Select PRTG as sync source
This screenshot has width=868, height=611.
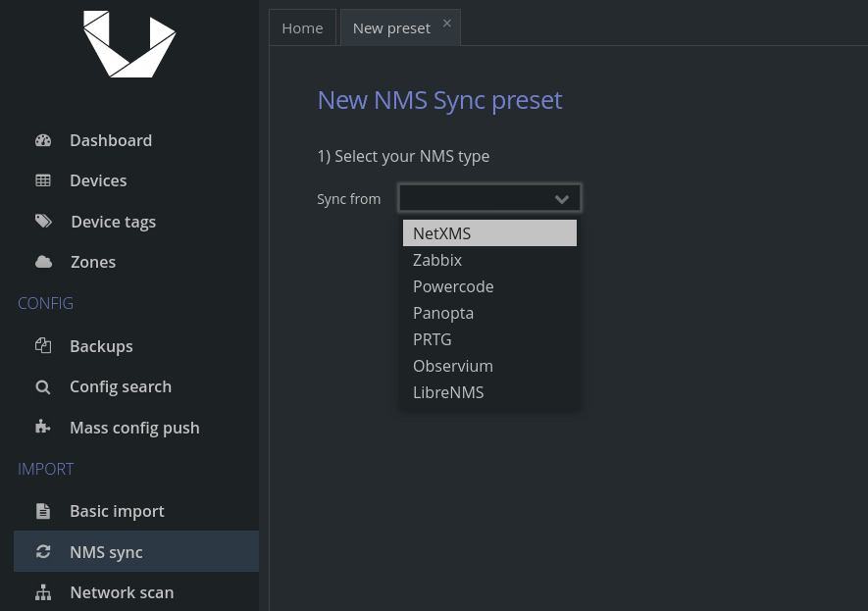(x=489, y=339)
